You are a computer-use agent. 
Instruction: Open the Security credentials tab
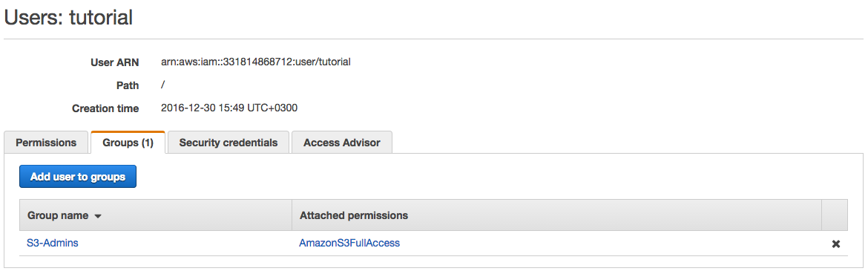click(x=228, y=143)
